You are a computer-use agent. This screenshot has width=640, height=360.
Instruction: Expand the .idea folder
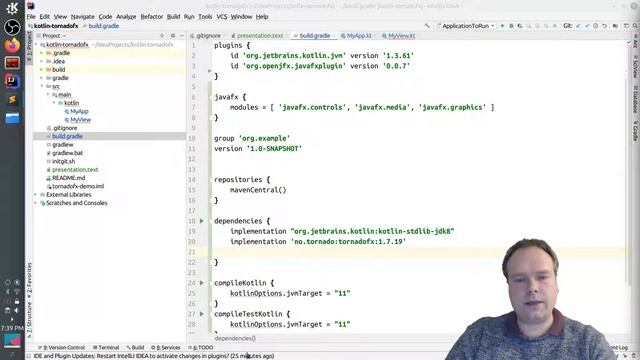pos(42,61)
